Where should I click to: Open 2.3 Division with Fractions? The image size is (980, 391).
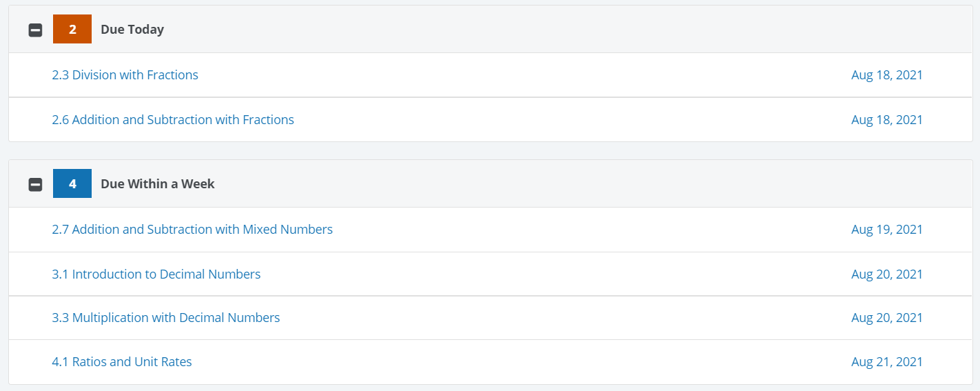tap(125, 75)
